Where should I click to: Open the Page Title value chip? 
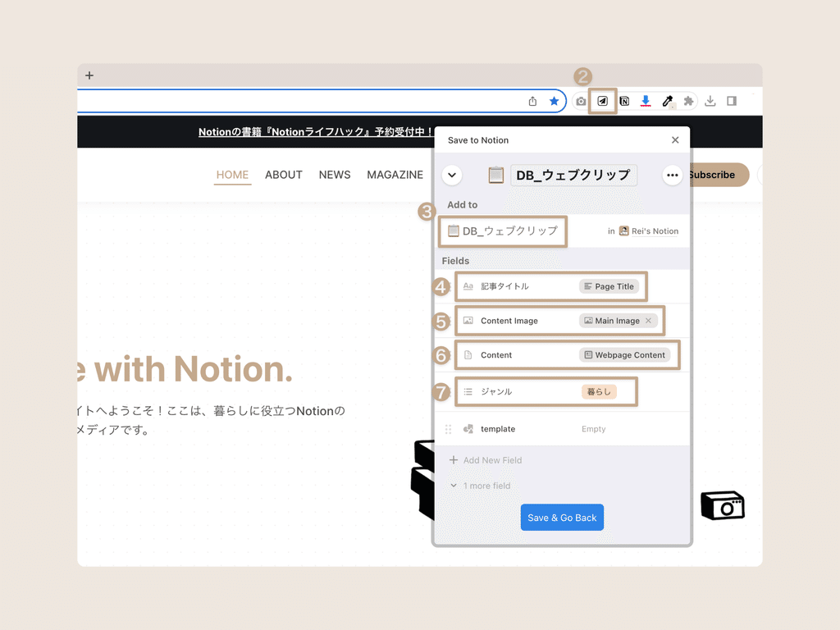[x=609, y=286]
